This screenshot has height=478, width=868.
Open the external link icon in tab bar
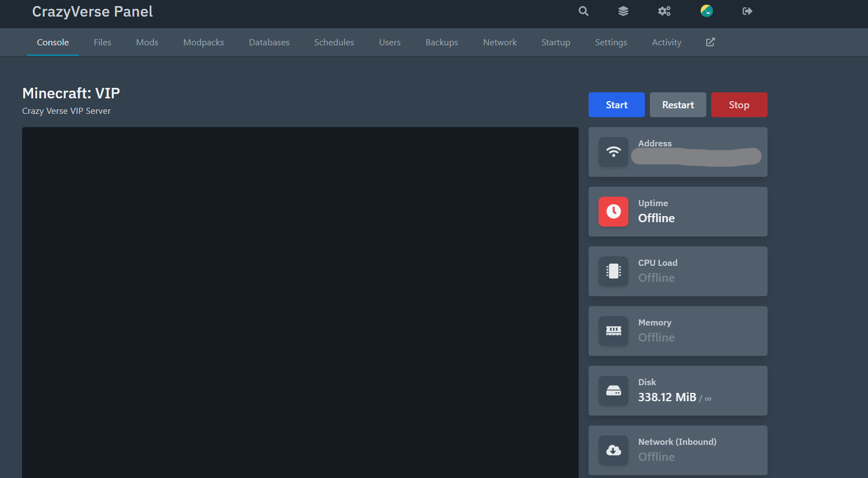click(x=711, y=42)
